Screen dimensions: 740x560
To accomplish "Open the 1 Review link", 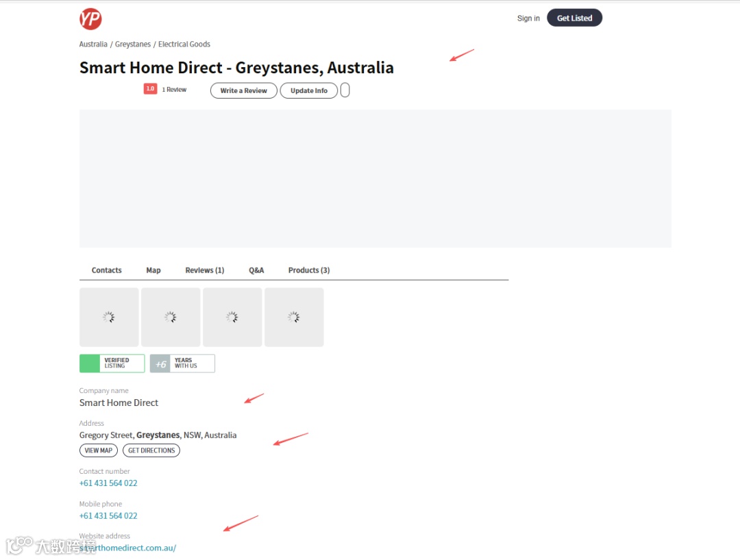I will click(174, 90).
